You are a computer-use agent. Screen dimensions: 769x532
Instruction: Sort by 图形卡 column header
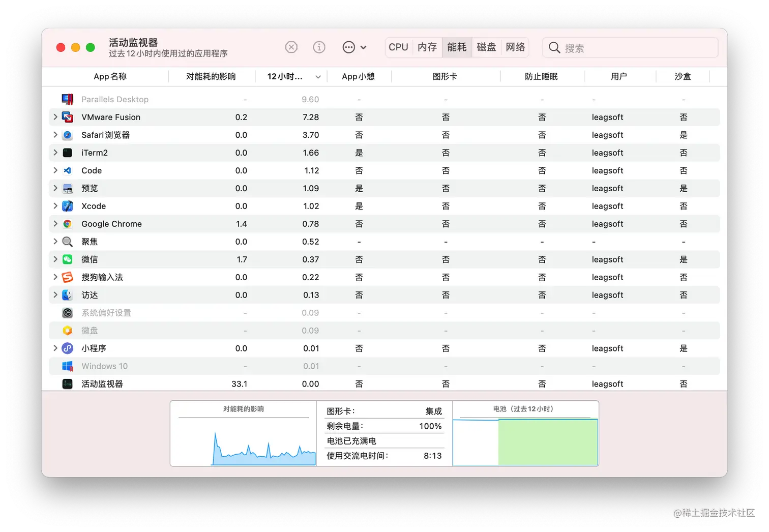445,76
